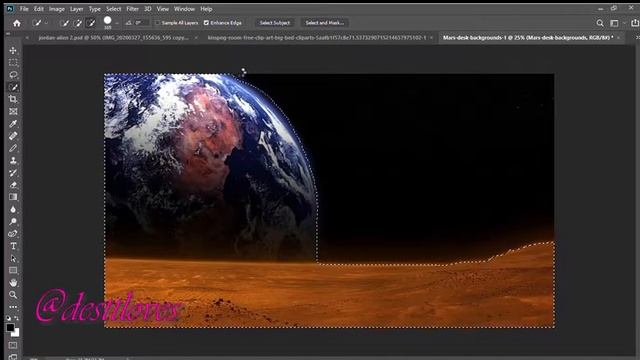The height and width of the screenshot is (360, 640).
Task: Close the Mars-desk-backgrounds-1 tab
Action: point(619,38)
